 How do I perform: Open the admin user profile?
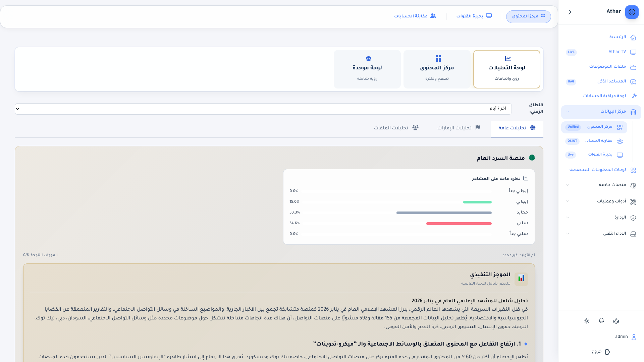(x=622, y=337)
